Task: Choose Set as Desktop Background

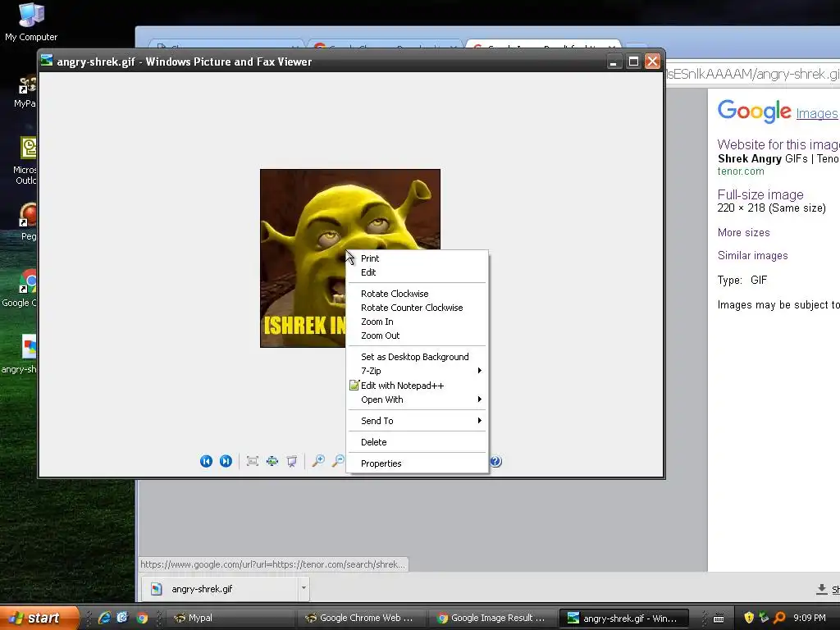Action: pyautogui.click(x=418, y=357)
